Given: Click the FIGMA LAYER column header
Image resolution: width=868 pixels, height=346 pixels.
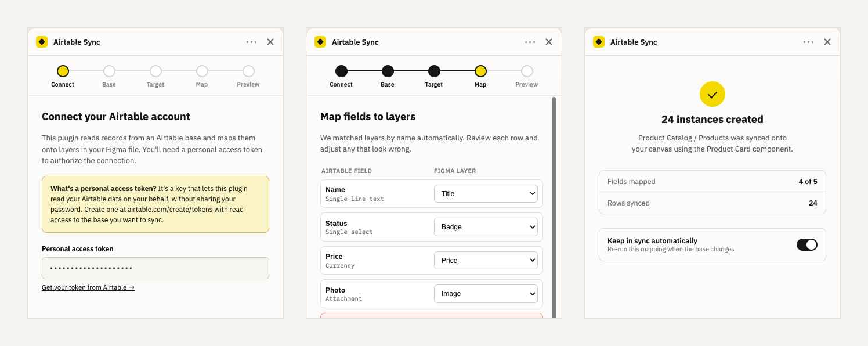Looking at the screenshot, I should 455,171.
